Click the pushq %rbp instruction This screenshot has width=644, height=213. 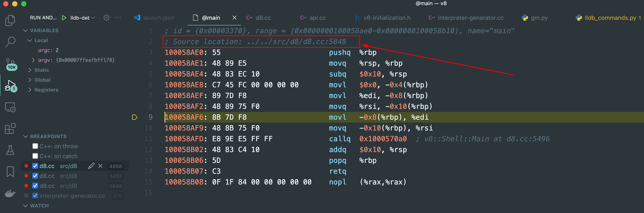click(x=353, y=52)
